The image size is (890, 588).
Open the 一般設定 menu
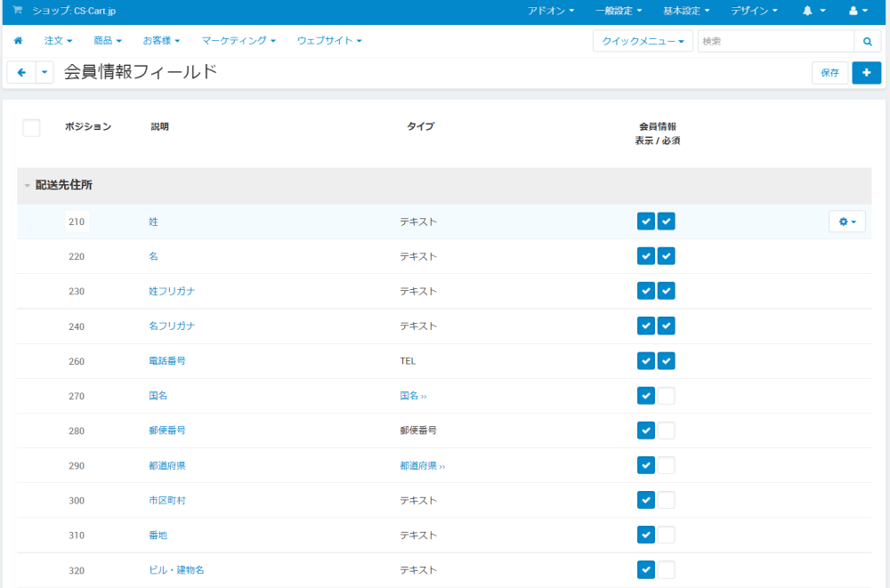619,11
